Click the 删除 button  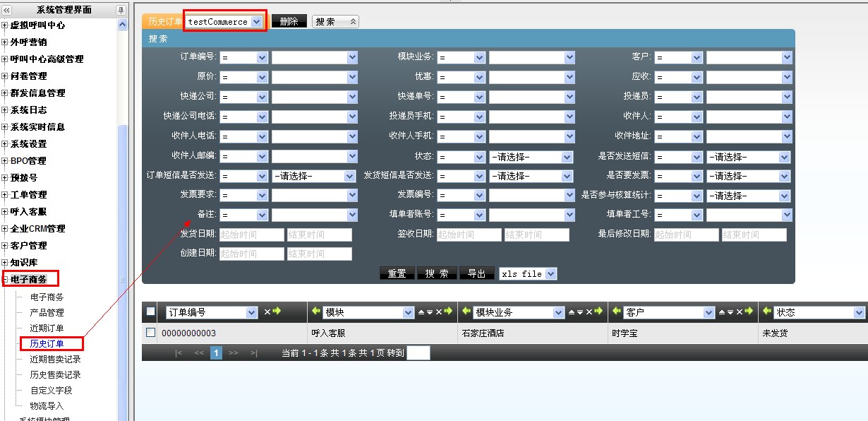click(x=289, y=22)
